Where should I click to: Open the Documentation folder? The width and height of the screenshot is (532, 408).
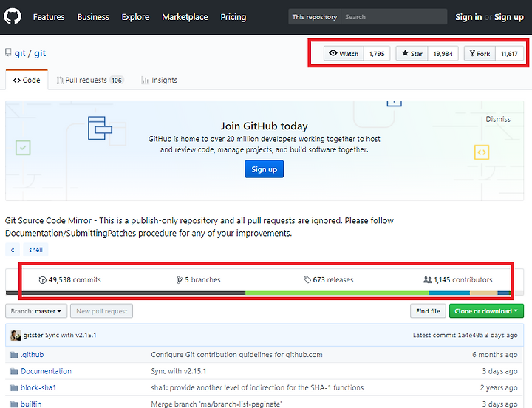coord(46,371)
